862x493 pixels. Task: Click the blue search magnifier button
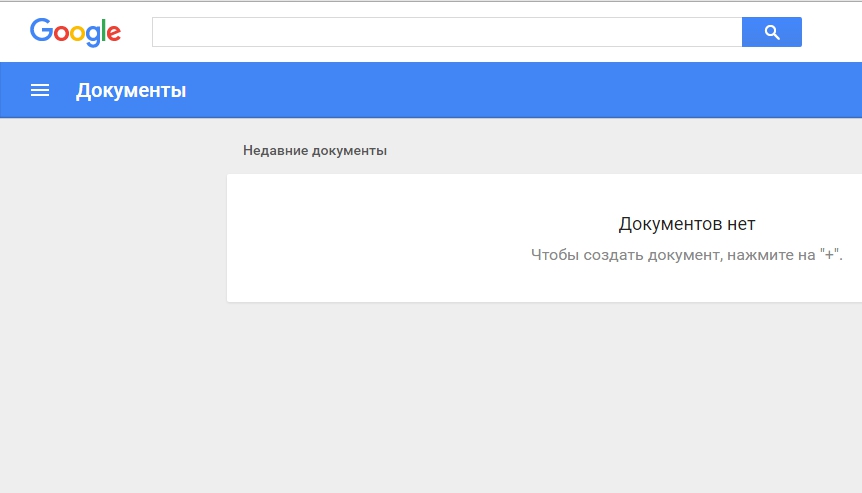[x=771, y=32]
